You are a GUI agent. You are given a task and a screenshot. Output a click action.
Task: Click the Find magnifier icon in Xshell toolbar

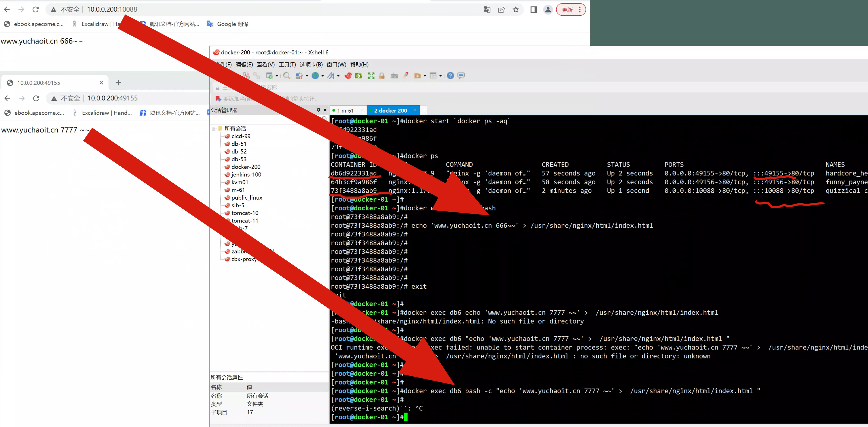click(286, 75)
